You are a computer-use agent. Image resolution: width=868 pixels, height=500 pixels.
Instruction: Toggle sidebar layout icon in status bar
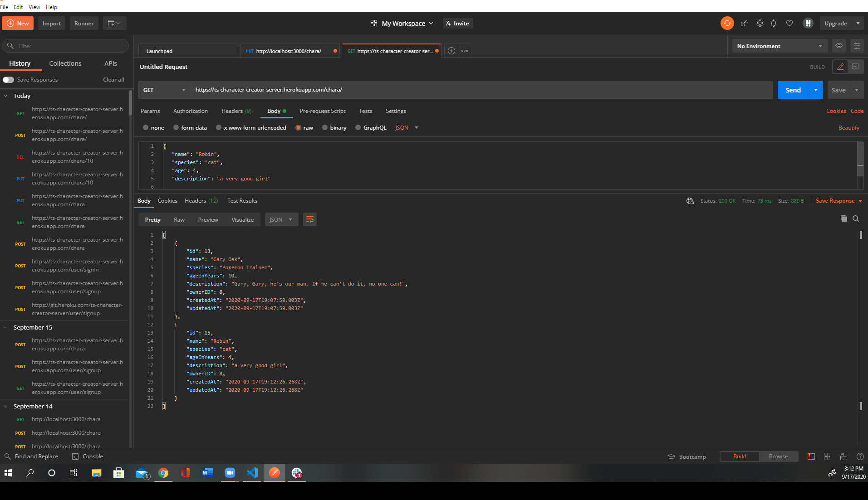[x=811, y=456]
